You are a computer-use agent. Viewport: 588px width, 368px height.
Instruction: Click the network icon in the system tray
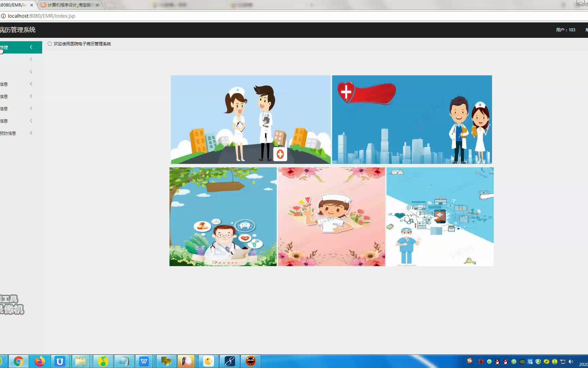click(x=563, y=362)
